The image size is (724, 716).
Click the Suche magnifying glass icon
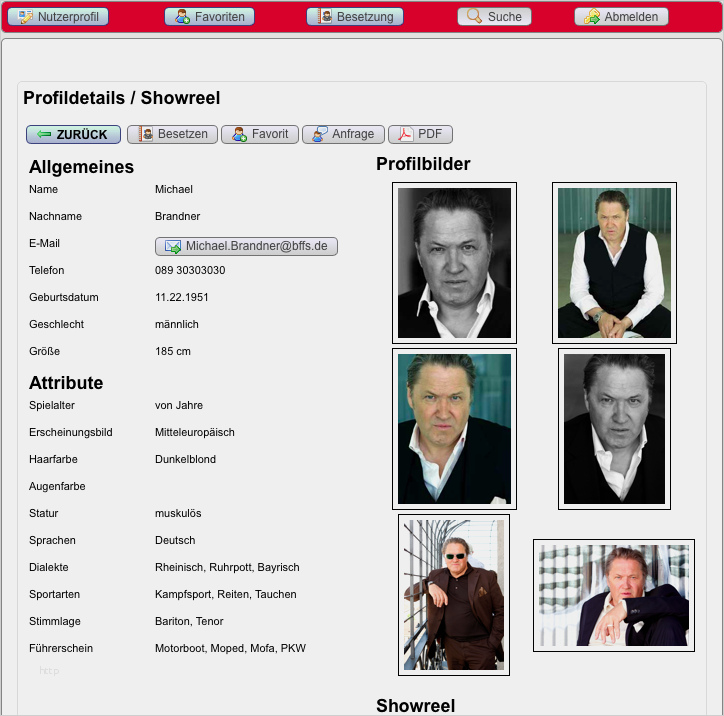point(475,17)
